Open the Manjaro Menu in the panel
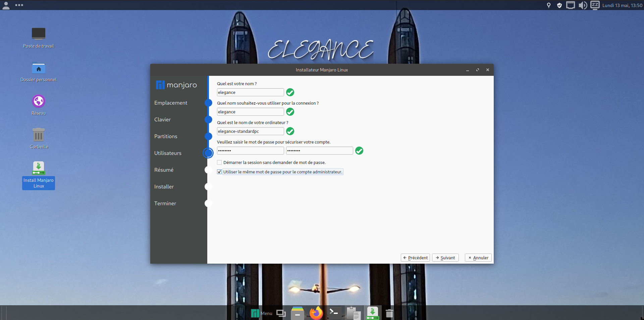The image size is (644, 320). (x=262, y=313)
